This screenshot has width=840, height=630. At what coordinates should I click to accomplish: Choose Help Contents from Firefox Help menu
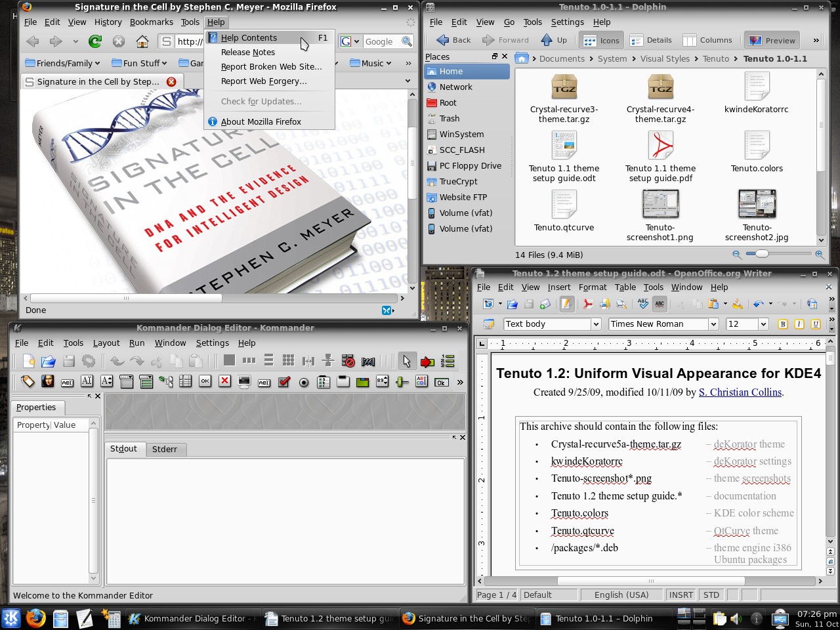tap(269, 37)
